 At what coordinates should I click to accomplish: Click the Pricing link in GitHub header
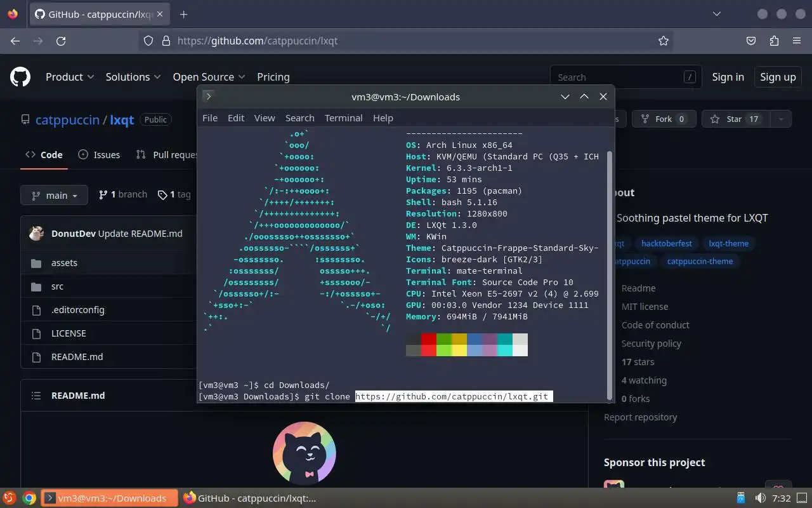click(273, 77)
